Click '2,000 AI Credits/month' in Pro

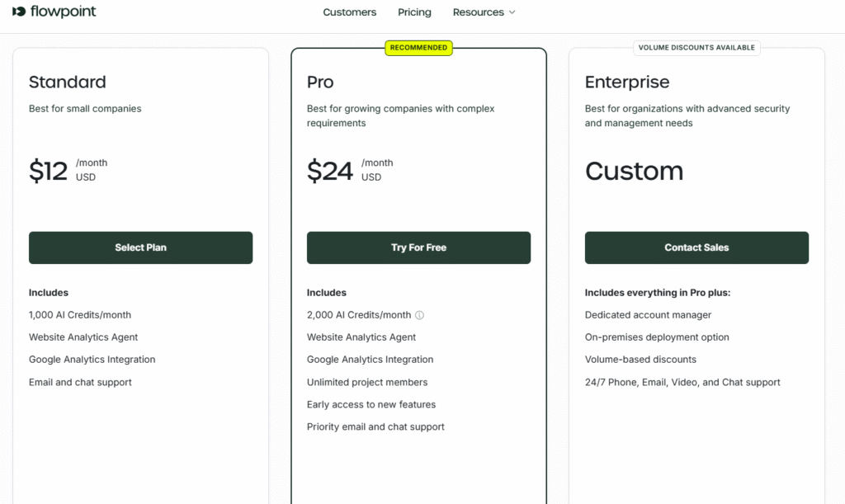pos(359,315)
